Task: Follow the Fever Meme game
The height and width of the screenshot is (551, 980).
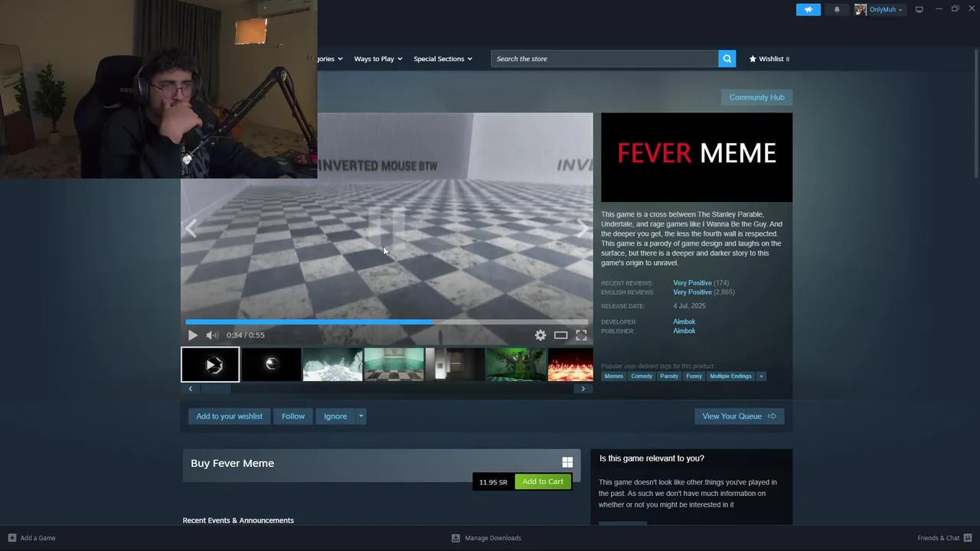Action: pos(293,416)
